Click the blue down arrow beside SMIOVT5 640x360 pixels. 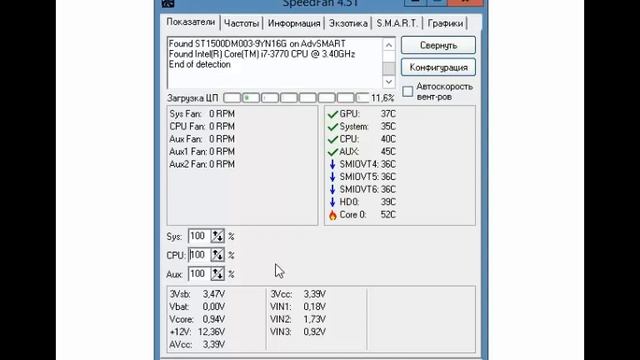332,177
